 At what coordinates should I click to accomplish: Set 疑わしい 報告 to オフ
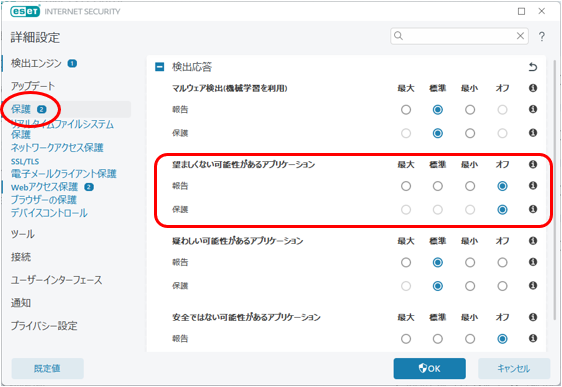(x=502, y=262)
